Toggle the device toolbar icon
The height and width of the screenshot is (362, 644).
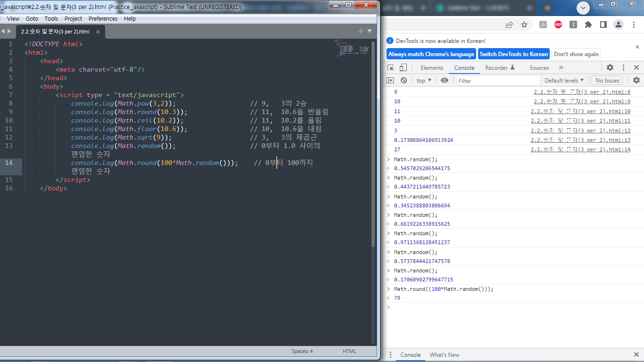pos(404,68)
